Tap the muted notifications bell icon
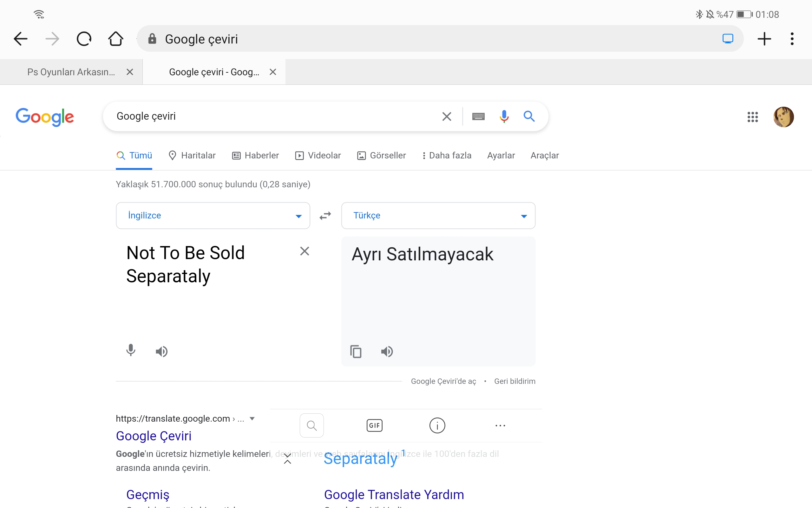This screenshot has height=508, width=812. [x=710, y=15]
